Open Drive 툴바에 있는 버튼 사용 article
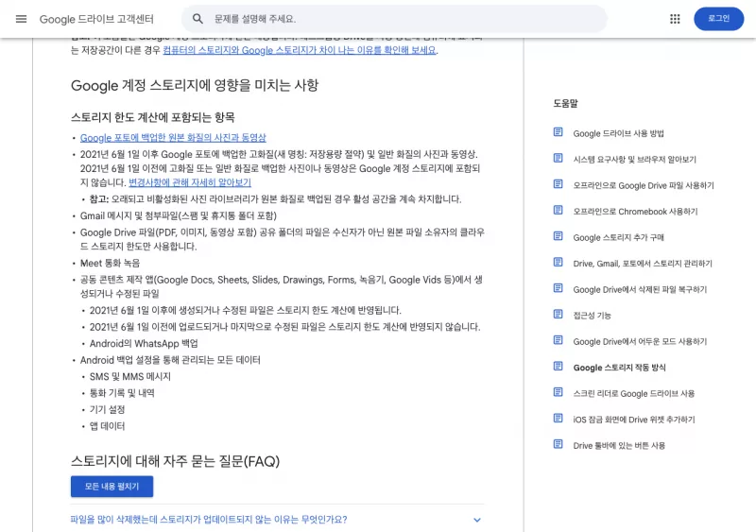The width and height of the screenshot is (756, 532). pos(619,446)
